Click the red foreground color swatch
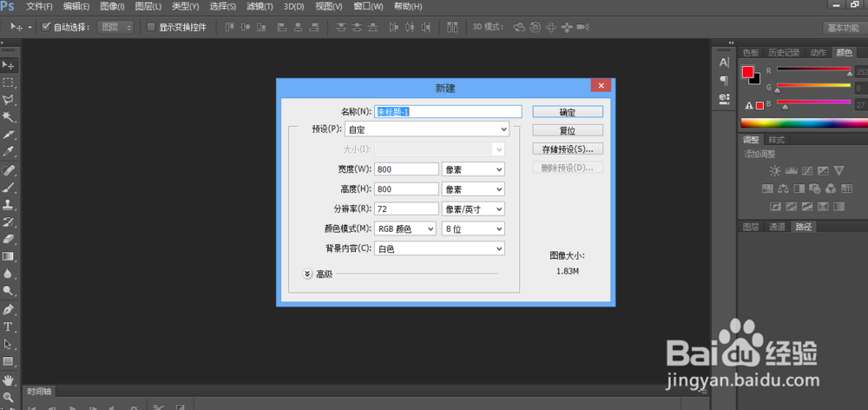This screenshot has width=868, height=410. [x=748, y=71]
